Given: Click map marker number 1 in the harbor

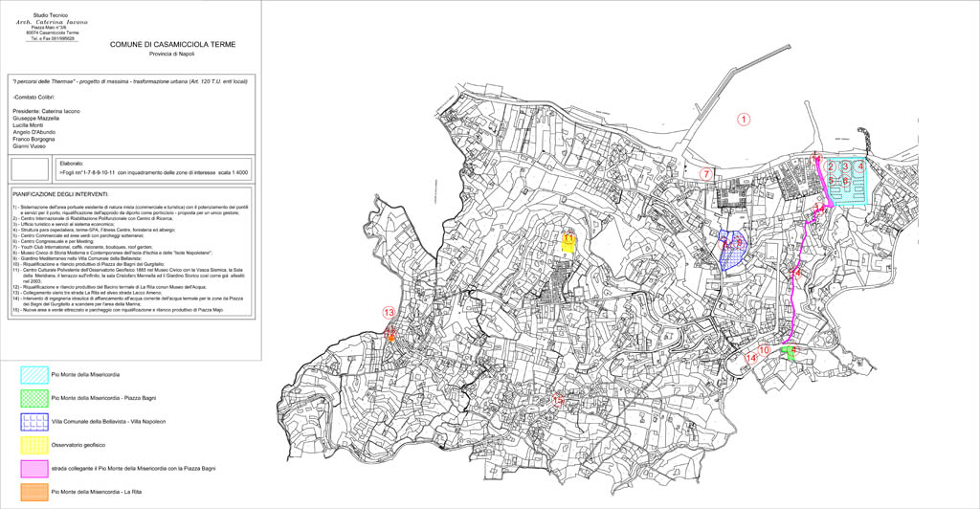Looking at the screenshot, I should [x=744, y=119].
